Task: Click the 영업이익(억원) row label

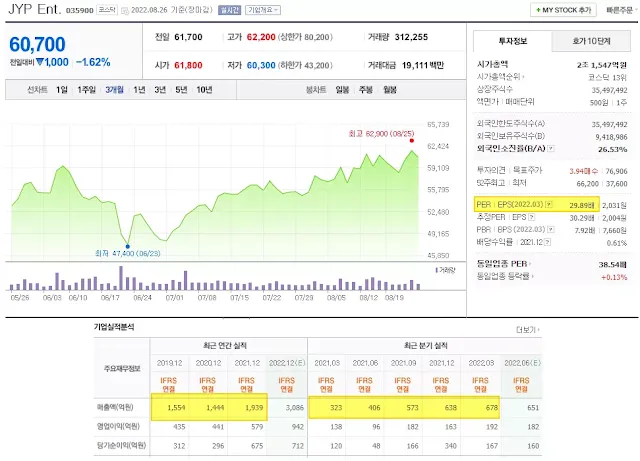Action: click(x=118, y=426)
